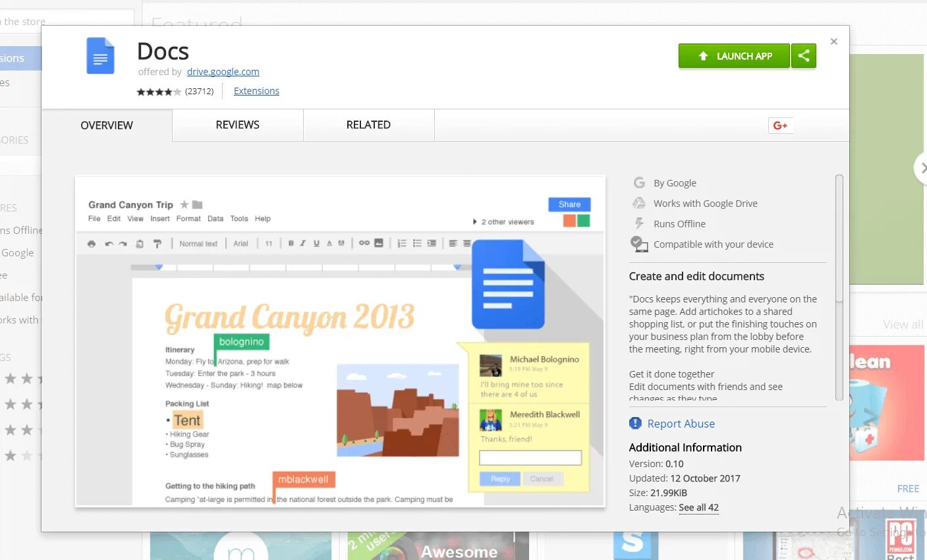The height and width of the screenshot is (560, 927).
Task: Switch to the Reviews tab
Action: tap(238, 125)
